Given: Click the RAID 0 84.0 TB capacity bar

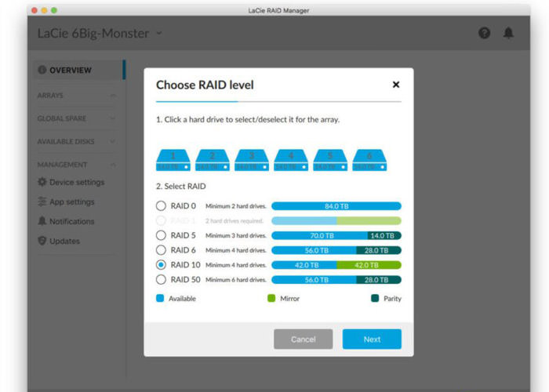Looking at the screenshot, I should (336, 206).
